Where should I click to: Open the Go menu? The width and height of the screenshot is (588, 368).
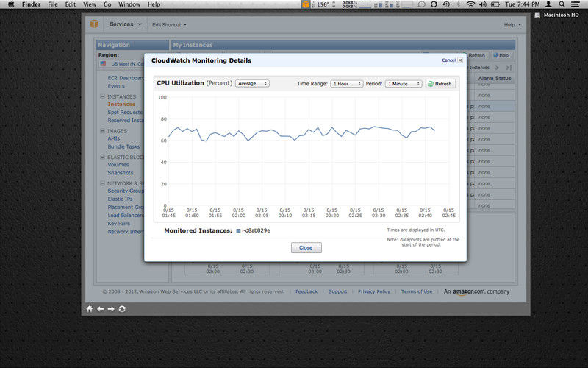(107, 4)
